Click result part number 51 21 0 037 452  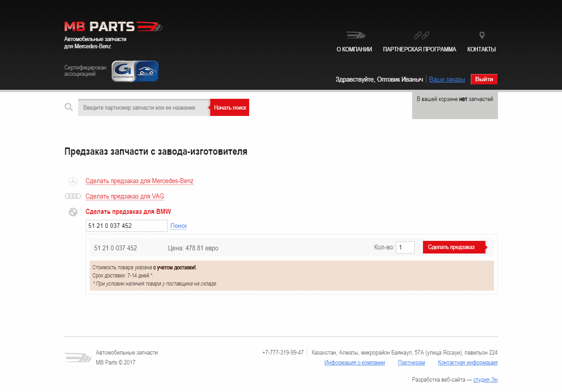(116, 248)
